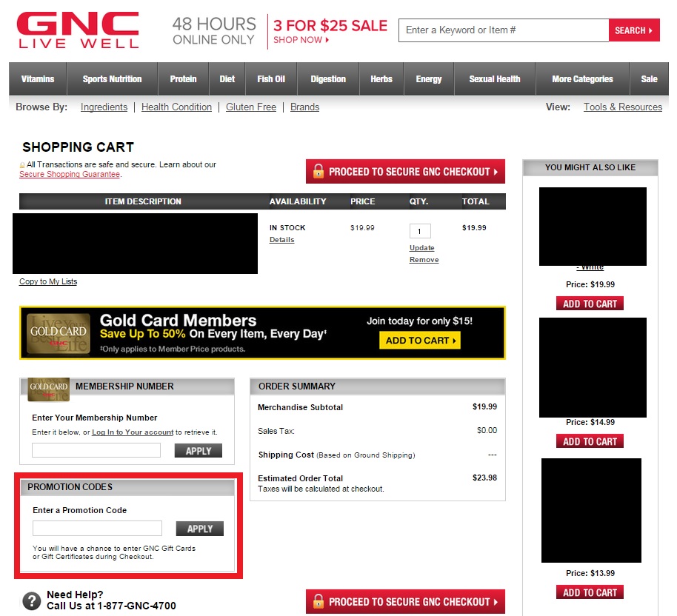The image size is (677, 616).
Task: Click the $13.99 suggested product thumbnail
Action: point(591,510)
